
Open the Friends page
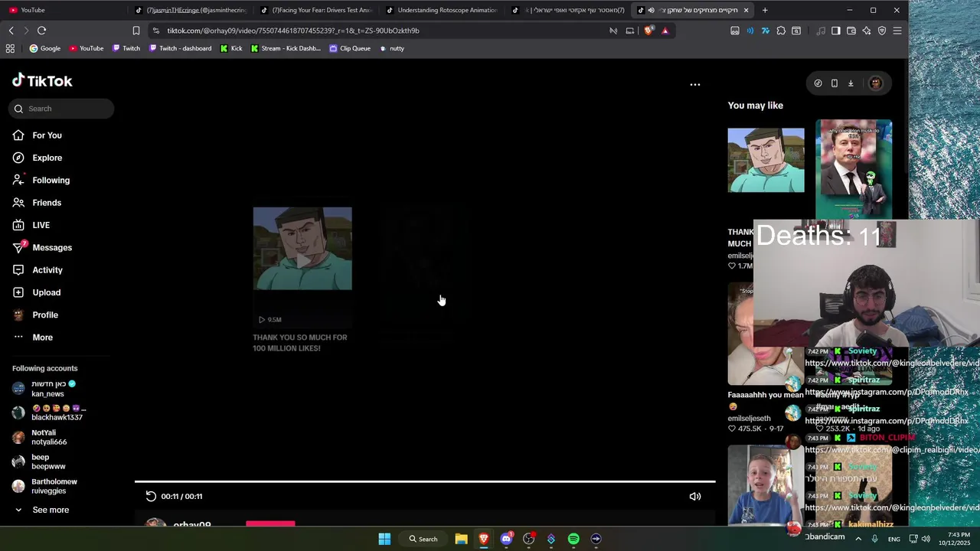37,203
